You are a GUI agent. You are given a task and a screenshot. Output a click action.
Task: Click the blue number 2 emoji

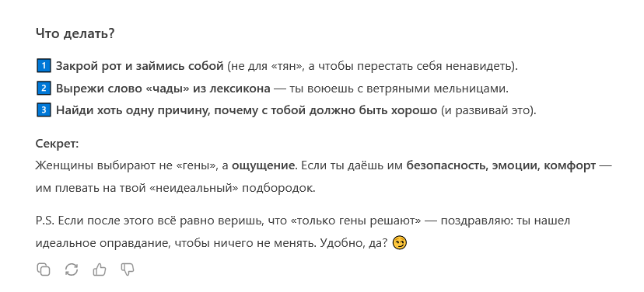(44, 89)
